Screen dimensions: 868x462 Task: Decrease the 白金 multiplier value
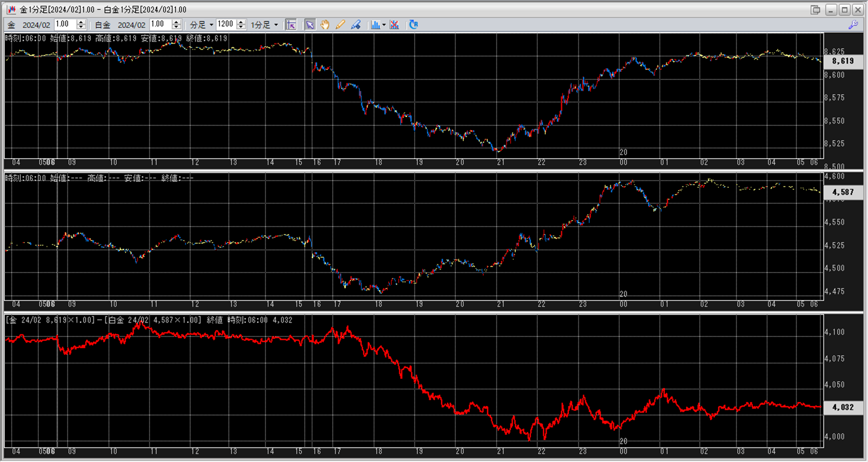coord(176,27)
